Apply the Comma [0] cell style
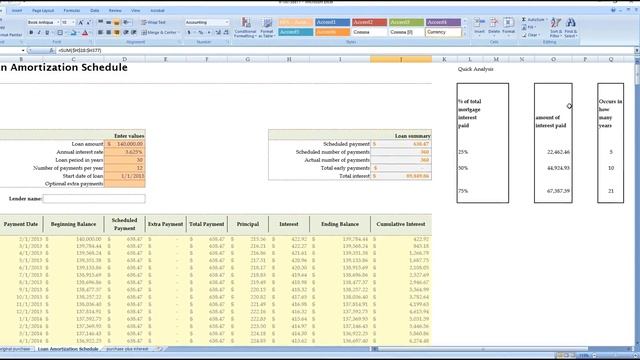 (x=406, y=32)
